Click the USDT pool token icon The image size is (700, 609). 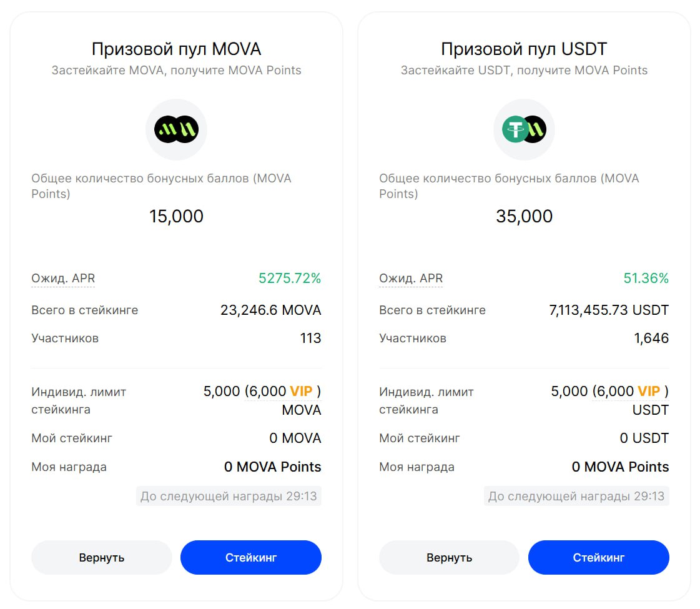(524, 129)
